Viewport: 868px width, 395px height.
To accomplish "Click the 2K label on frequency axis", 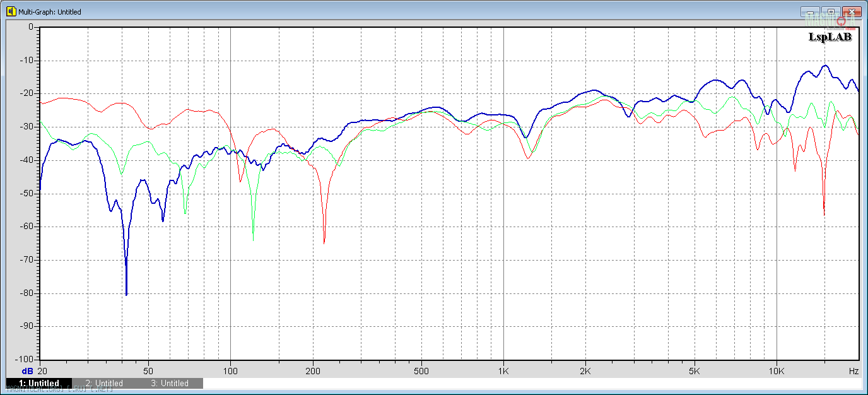I will [x=585, y=370].
